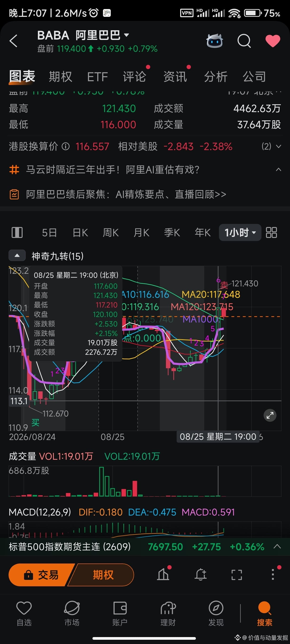Select the 日K chart period
290x644 pixels.
80,233
